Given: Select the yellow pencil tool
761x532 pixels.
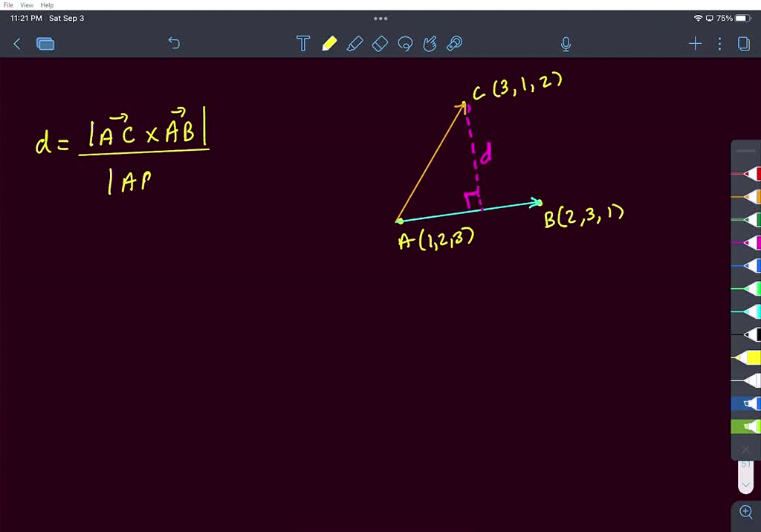Looking at the screenshot, I should click(329, 44).
